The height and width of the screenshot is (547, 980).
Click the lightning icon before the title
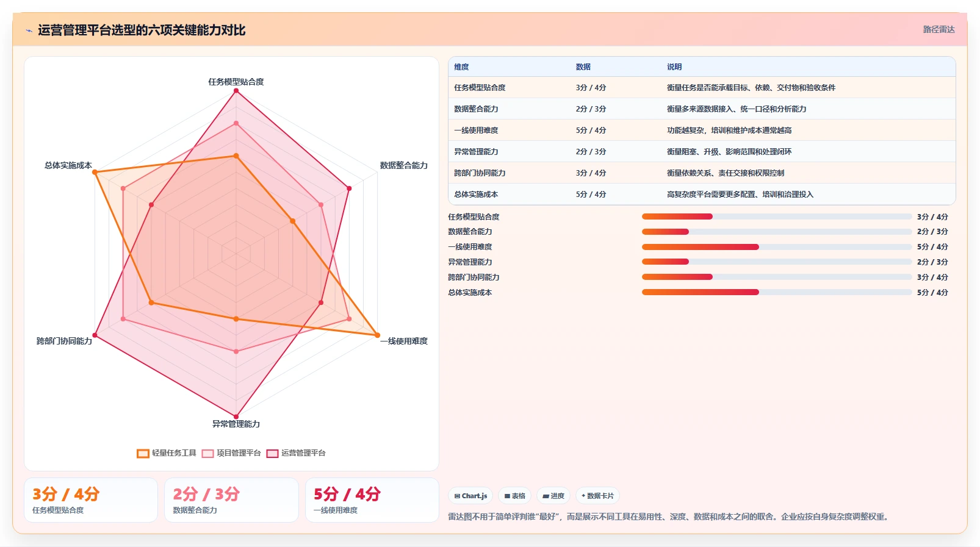pos(29,30)
